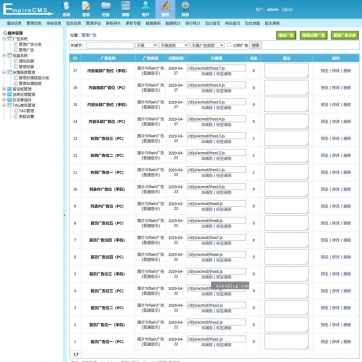
Task: Open the 其他 (Other) gear icon
Action: [x=185, y=9]
